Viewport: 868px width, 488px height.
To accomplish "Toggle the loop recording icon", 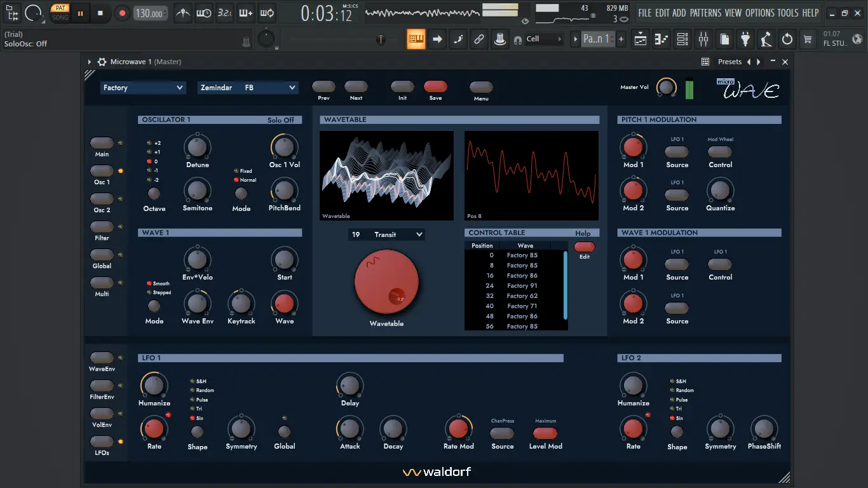I will click(267, 13).
